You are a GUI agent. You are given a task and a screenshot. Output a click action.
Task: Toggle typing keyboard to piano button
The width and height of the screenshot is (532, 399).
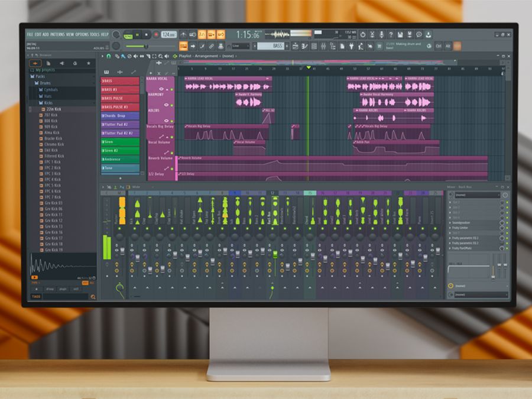click(183, 46)
